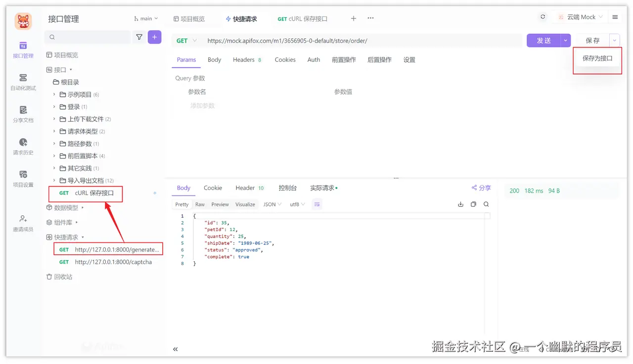Viewport: 633px width, 364px height.
Task: Open the JSON format dropdown
Action: 272,204
